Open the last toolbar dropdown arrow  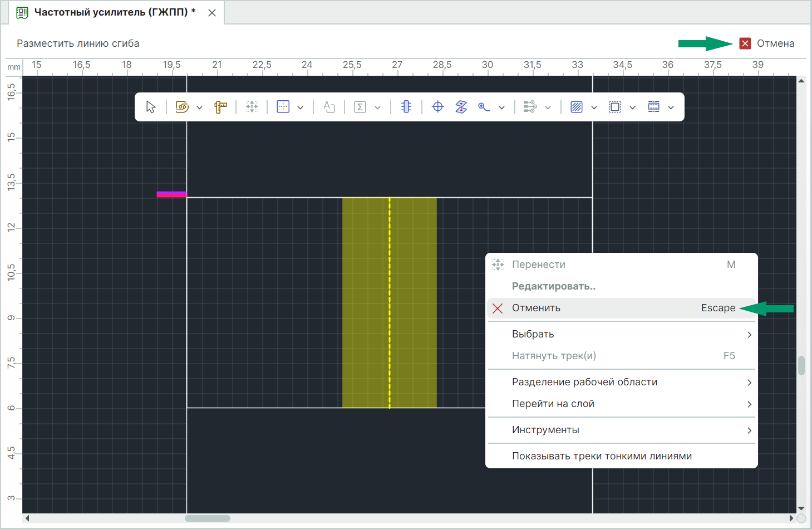(671, 107)
